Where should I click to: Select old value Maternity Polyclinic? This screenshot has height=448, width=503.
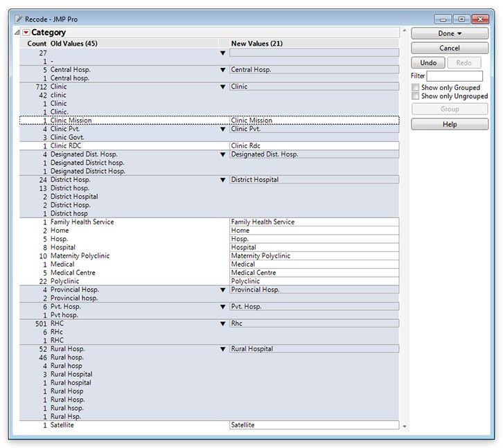pyautogui.click(x=80, y=256)
